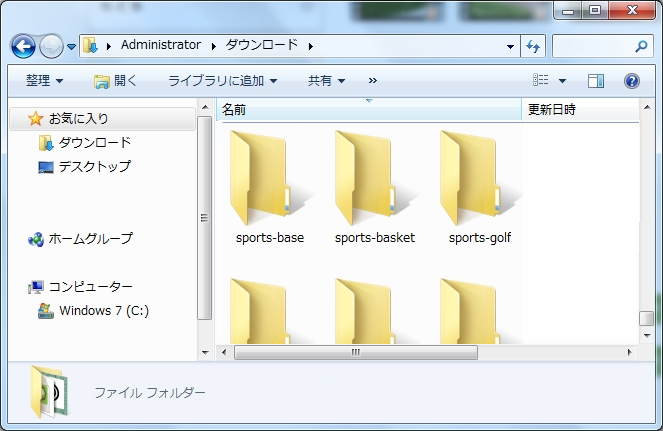Select the sports-basket folder
This screenshot has height=431, width=663.
coord(374,188)
